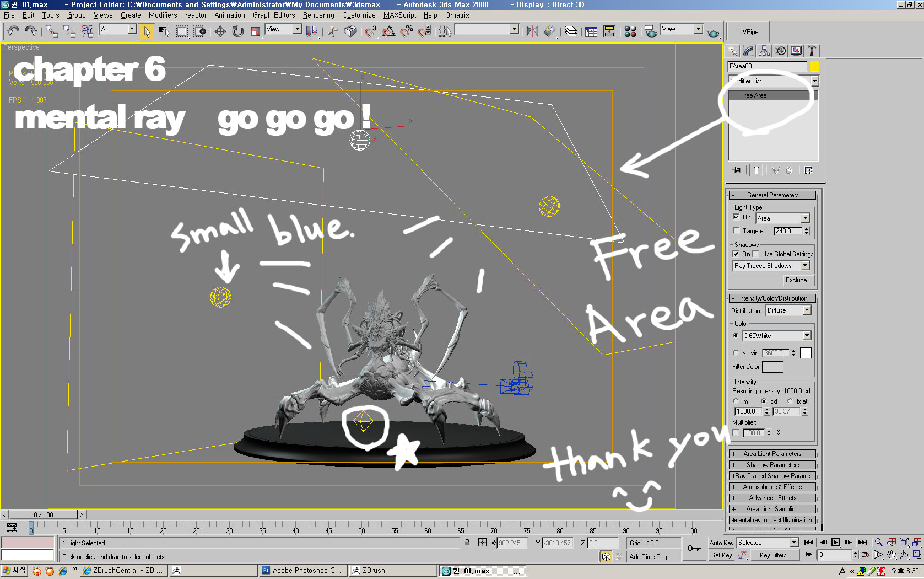Screen dimensions: 924x579
Task: Open the MAXScript menu
Action: coord(400,15)
